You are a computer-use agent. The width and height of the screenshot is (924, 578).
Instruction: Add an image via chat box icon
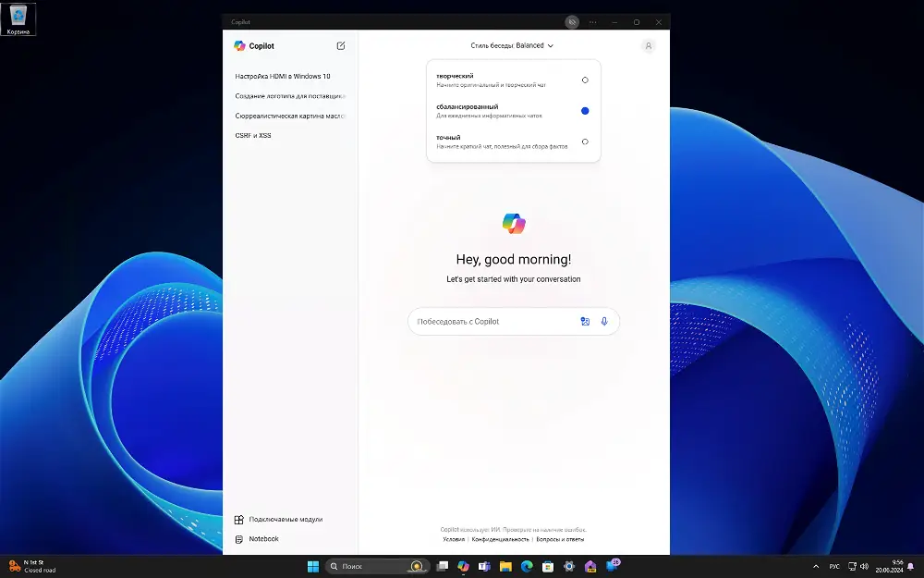[585, 322]
